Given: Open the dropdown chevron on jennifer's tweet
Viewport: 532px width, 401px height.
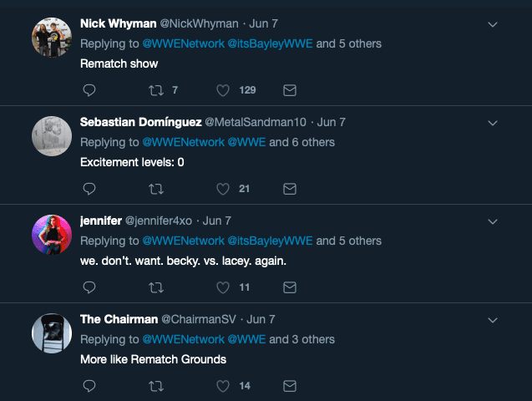Looking at the screenshot, I should [492, 221].
